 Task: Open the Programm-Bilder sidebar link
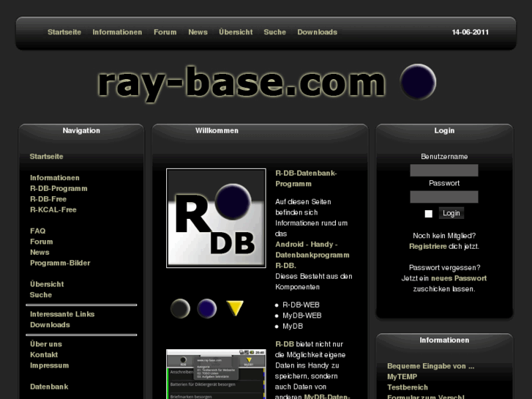click(60, 263)
